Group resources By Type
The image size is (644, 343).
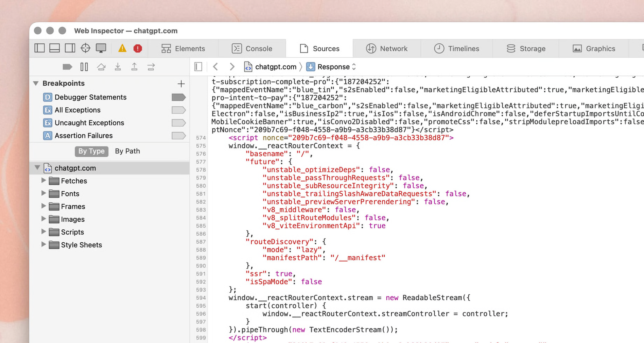point(91,151)
